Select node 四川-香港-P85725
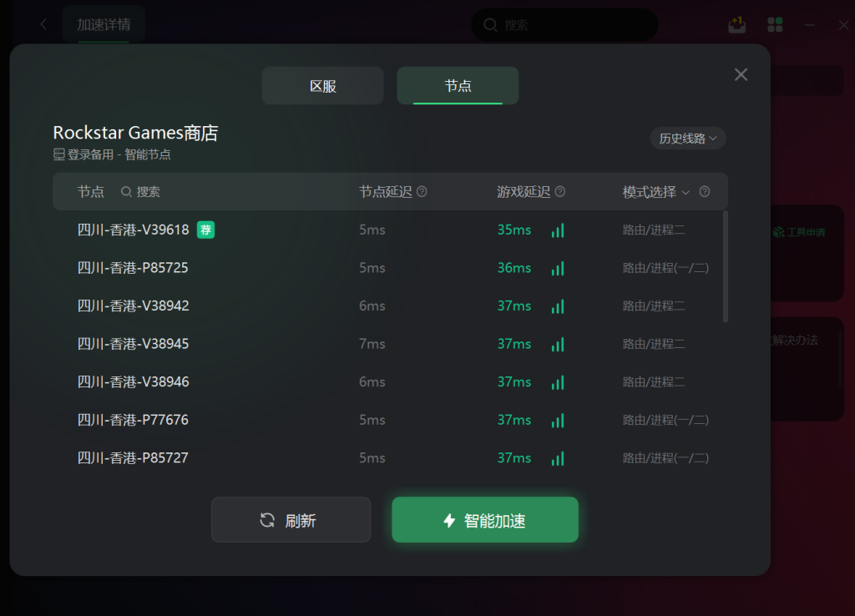 tap(390, 268)
